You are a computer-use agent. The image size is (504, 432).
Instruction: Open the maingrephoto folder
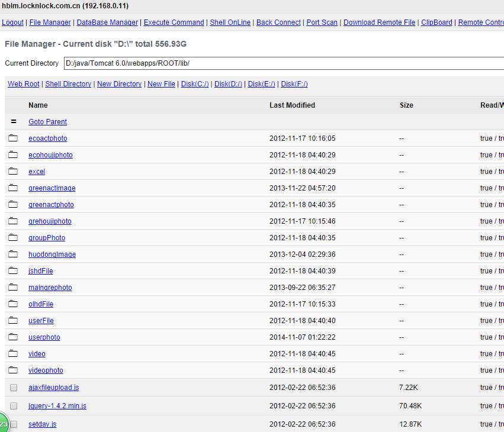click(x=50, y=288)
